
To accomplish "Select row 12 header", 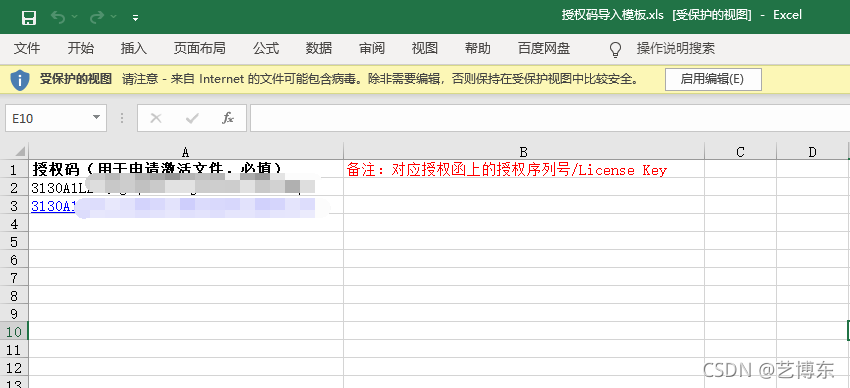I will [x=14, y=367].
